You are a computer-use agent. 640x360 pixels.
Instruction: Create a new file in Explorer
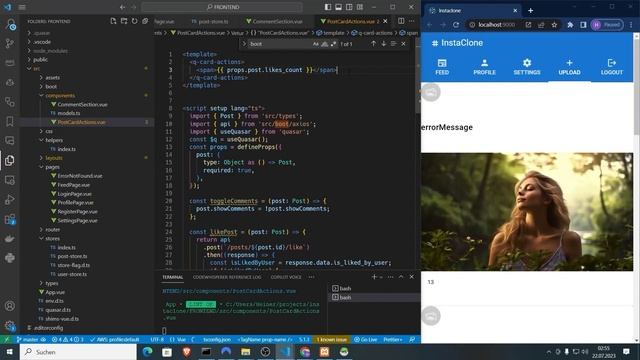[x=113, y=21]
